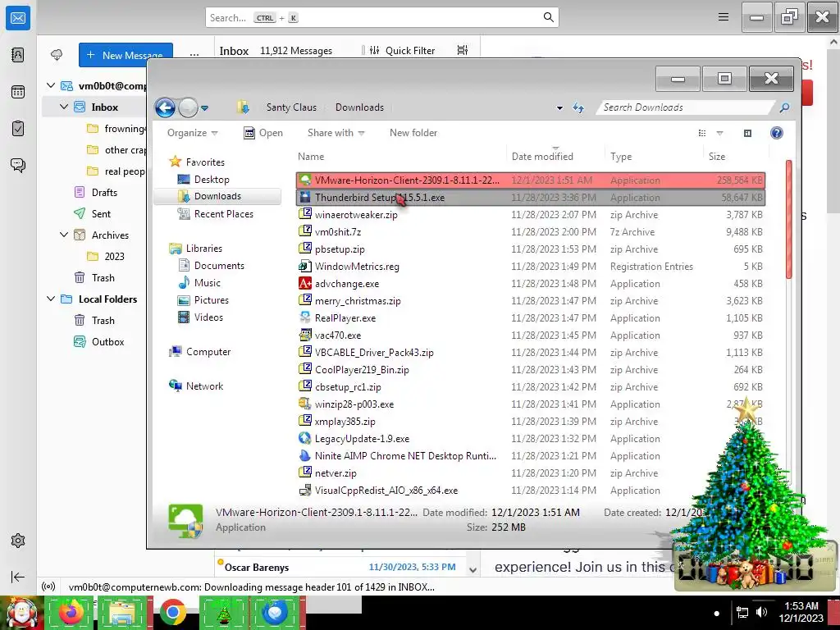Open Thunderbird Settings gear icon
Image resolution: width=840 pixels, height=630 pixels.
18,541
